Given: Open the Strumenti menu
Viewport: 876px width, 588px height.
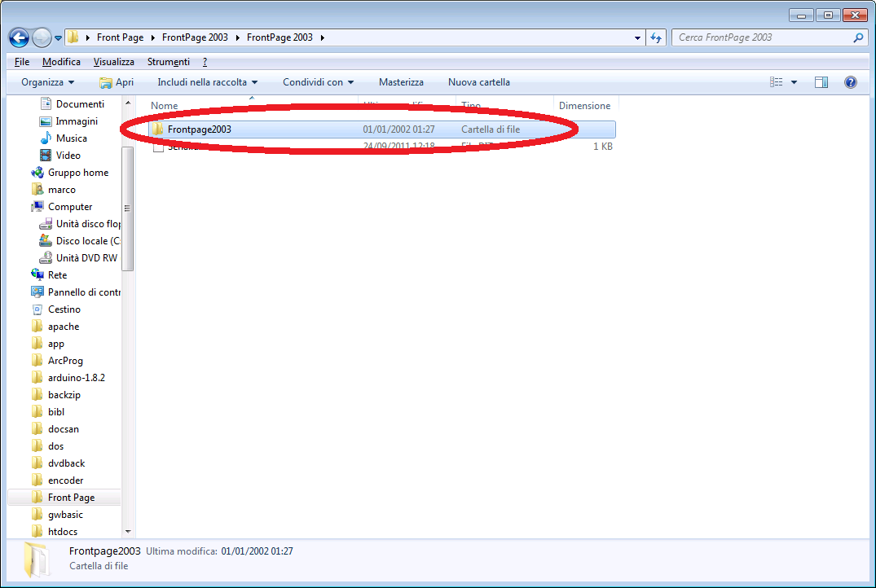Looking at the screenshot, I should [168, 62].
